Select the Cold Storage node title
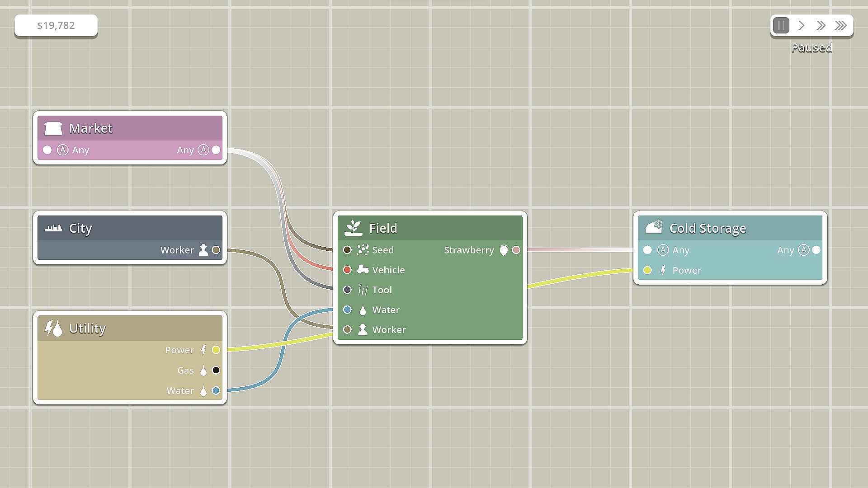Image resolution: width=868 pixels, height=488 pixels. pos(708,228)
